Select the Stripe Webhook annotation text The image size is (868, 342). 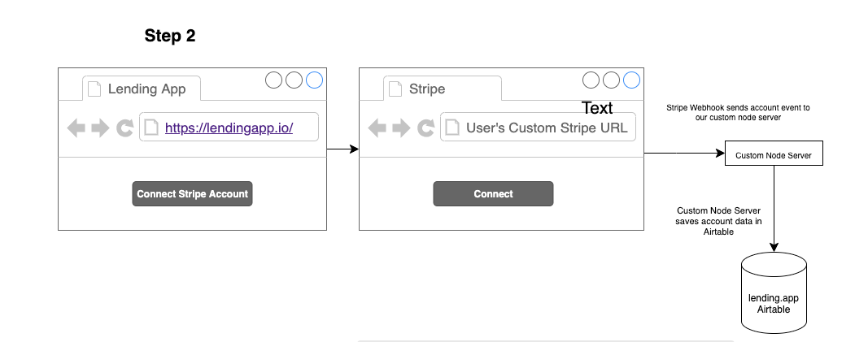coord(738,113)
